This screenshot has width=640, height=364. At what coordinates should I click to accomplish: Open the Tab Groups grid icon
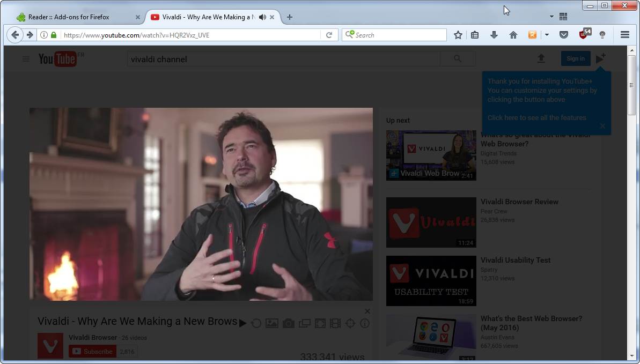click(563, 17)
